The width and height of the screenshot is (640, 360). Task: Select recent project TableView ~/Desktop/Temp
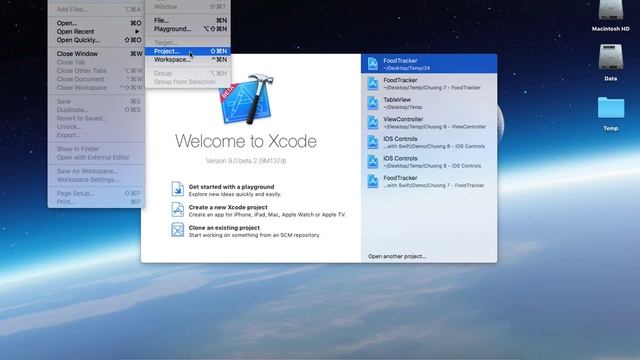tap(429, 103)
